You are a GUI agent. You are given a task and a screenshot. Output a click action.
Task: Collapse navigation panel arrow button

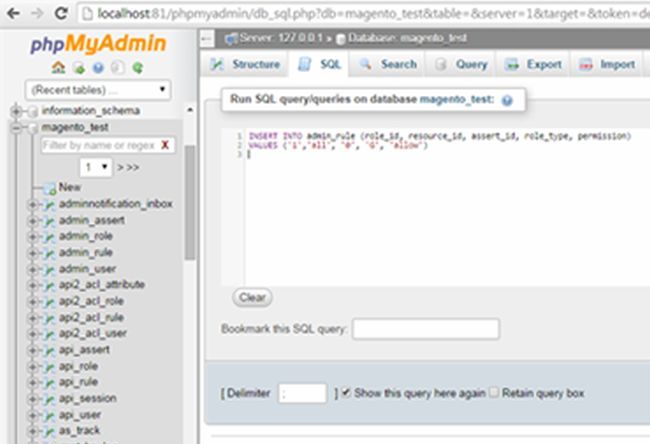(207, 39)
